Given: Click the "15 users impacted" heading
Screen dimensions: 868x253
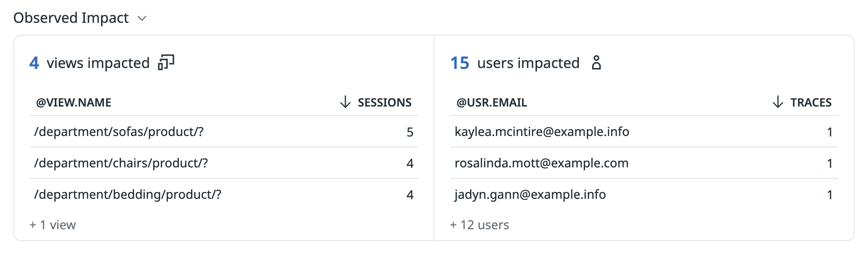Looking at the screenshot, I should coord(515,63).
